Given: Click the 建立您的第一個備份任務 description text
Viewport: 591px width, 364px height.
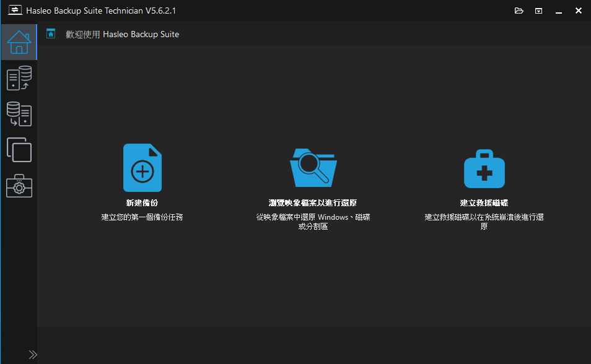Looking at the screenshot, I should 142,217.
